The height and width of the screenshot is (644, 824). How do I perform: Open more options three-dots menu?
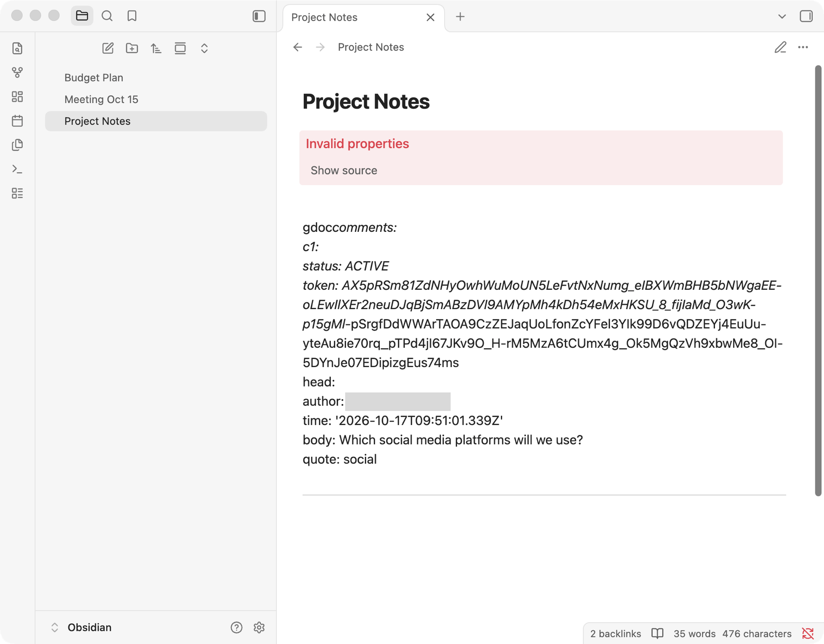[803, 47]
